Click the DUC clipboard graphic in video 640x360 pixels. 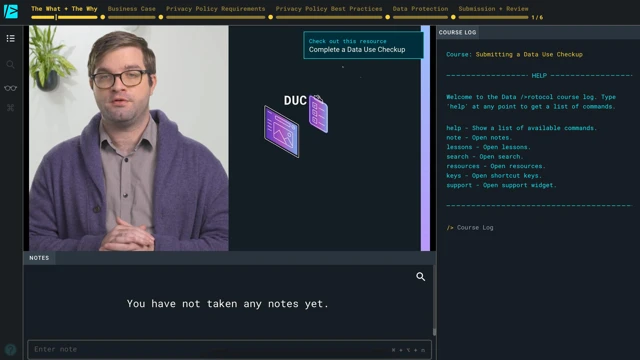318,114
